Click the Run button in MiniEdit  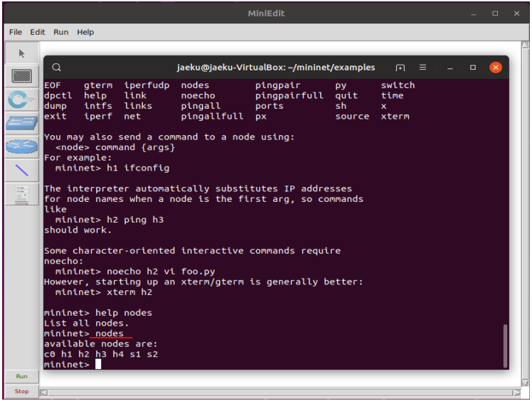click(22, 376)
